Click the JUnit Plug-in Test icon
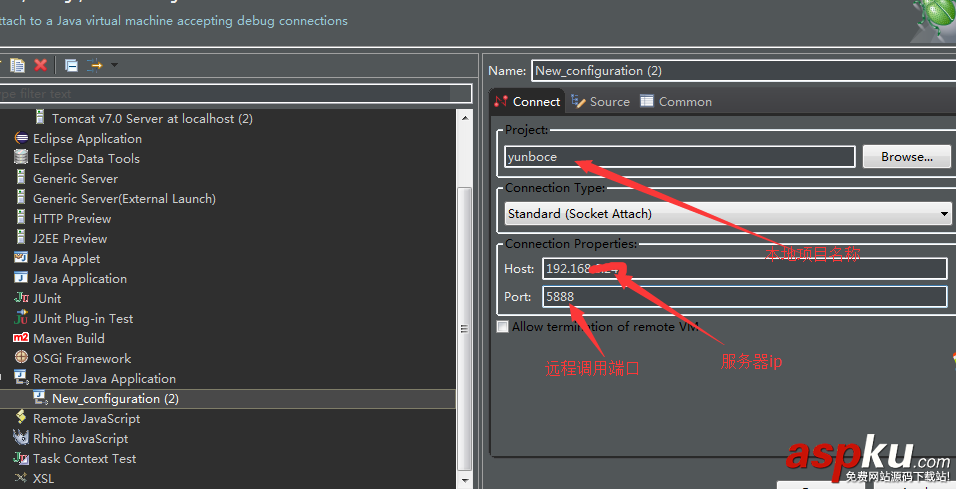956x489 pixels. 21,318
